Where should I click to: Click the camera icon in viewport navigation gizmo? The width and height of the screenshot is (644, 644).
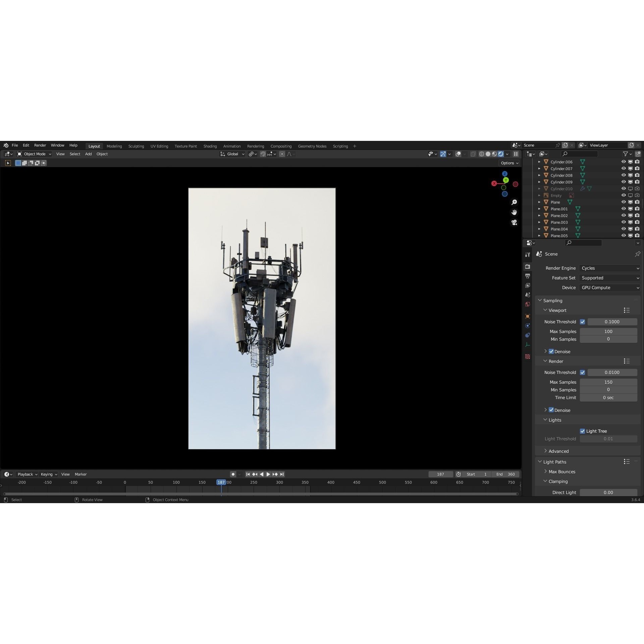(x=514, y=222)
